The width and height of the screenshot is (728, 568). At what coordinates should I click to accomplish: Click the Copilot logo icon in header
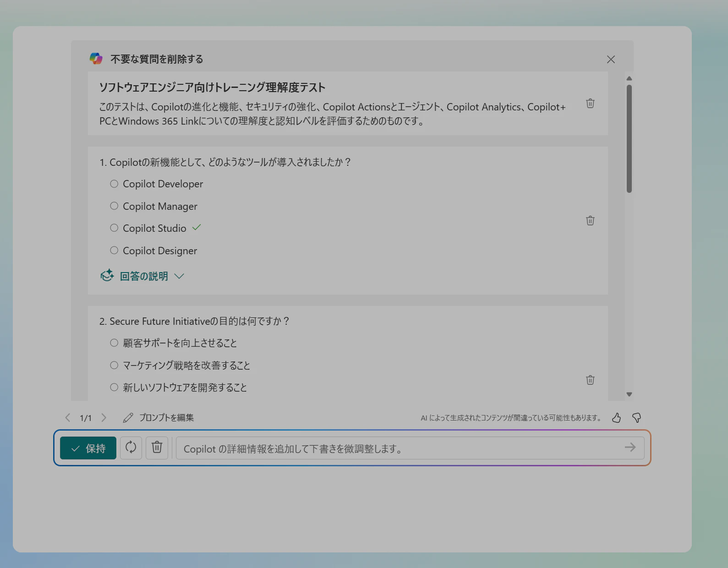click(x=96, y=59)
